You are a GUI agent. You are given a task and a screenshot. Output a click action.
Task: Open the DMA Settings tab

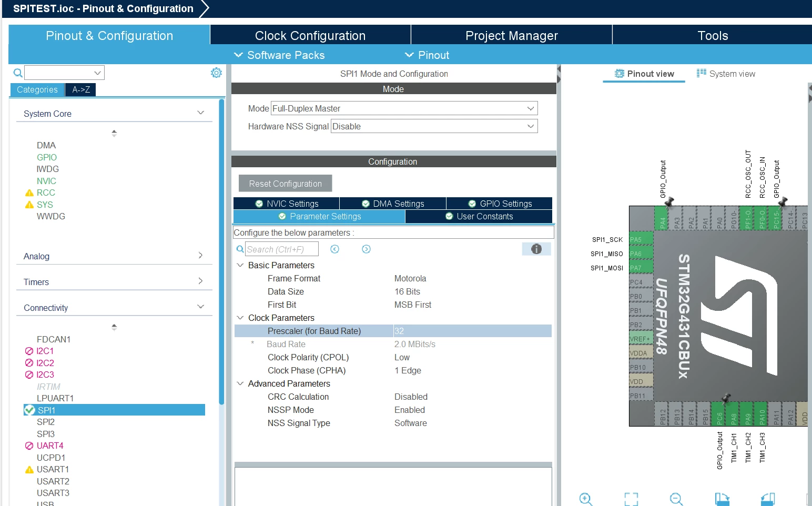click(x=393, y=204)
